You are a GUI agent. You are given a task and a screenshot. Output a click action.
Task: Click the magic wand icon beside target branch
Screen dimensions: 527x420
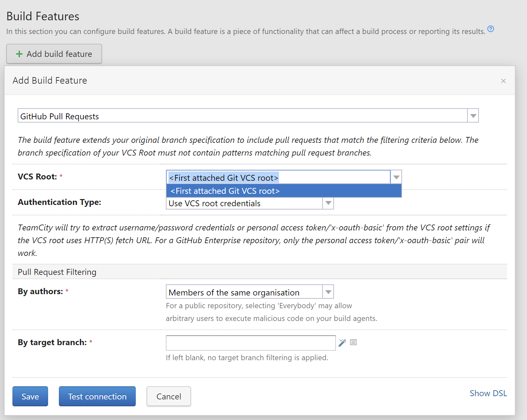pos(342,343)
